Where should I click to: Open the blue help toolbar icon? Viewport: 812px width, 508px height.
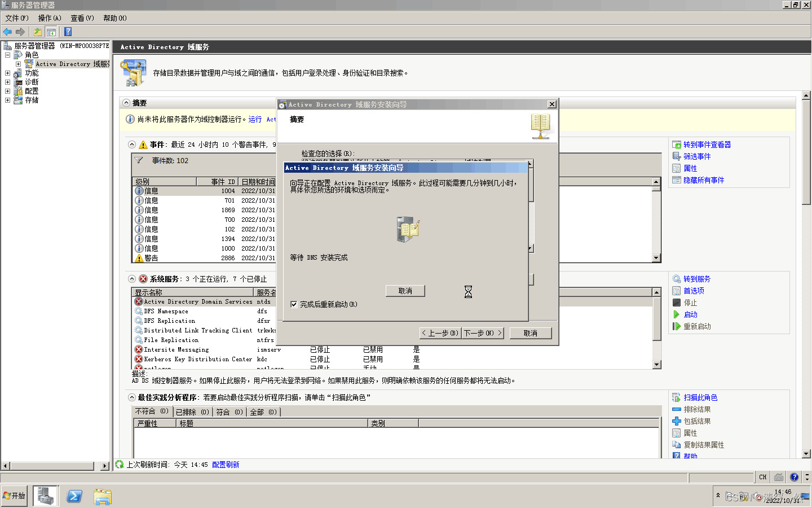point(68,32)
